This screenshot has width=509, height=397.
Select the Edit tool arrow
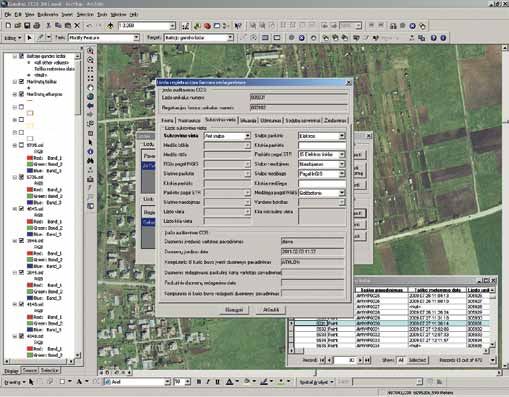[x=29, y=38]
